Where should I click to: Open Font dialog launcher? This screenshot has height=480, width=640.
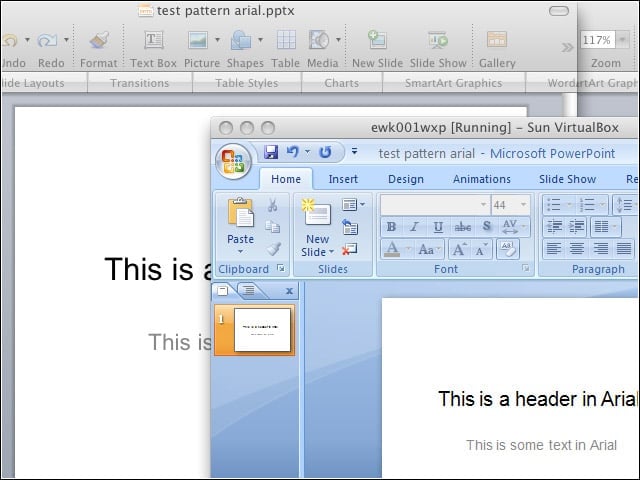[526, 268]
